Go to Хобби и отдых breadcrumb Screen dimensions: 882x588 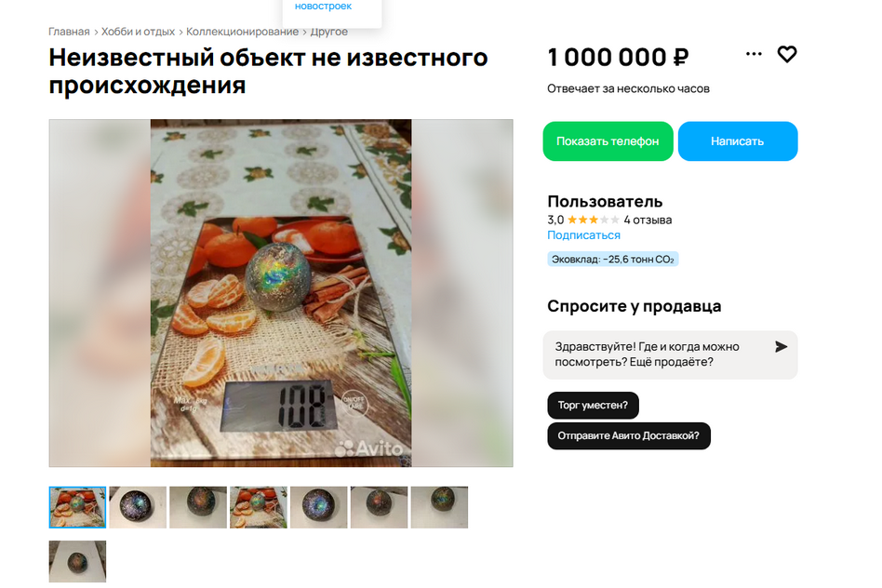pyautogui.click(x=138, y=32)
